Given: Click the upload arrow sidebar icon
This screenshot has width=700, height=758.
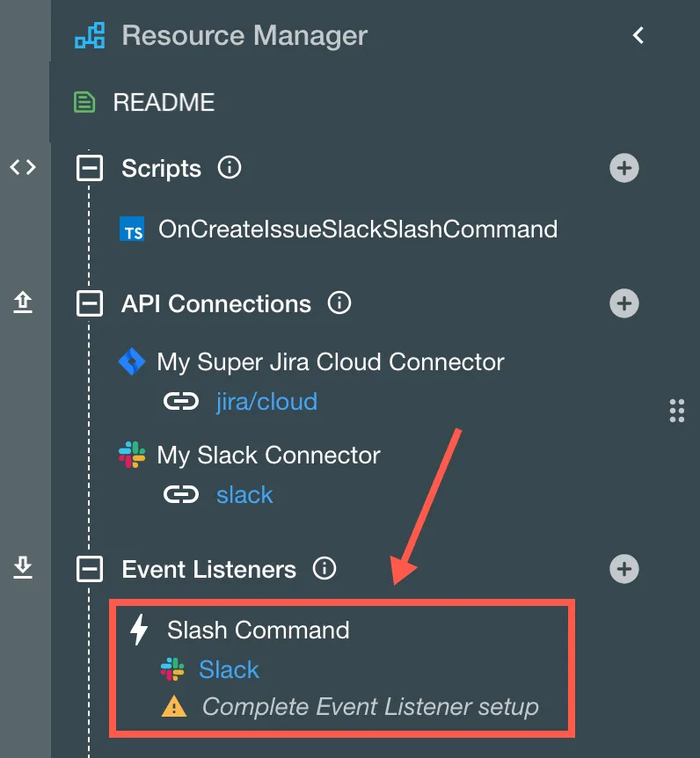Looking at the screenshot, I should click(23, 302).
